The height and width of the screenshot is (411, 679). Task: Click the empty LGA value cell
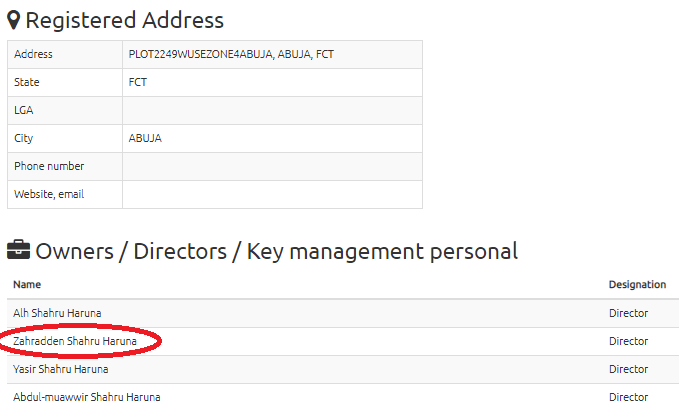pyautogui.click(x=272, y=110)
